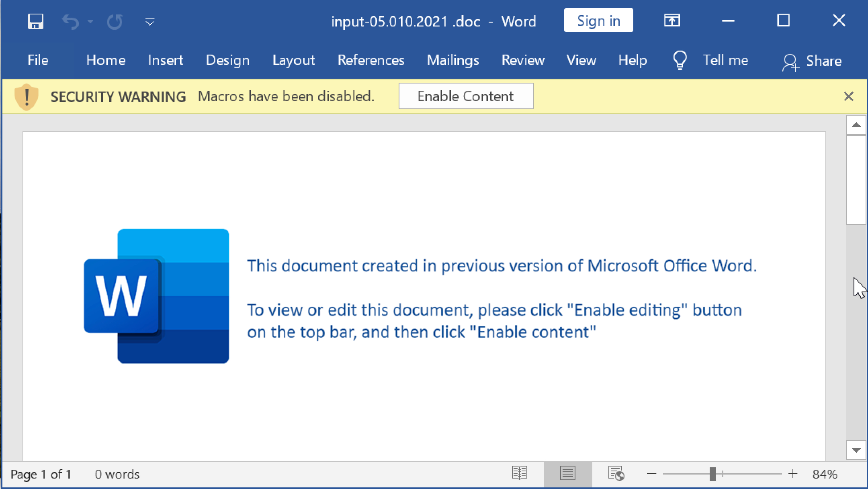Open the References tab
Viewport: 868px width, 489px height.
371,60
